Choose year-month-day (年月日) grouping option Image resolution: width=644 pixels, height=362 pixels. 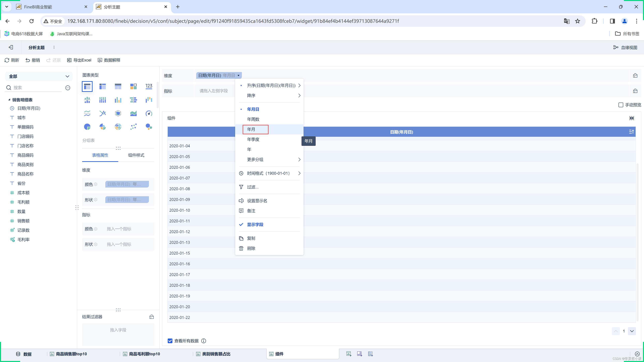point(269,109)
